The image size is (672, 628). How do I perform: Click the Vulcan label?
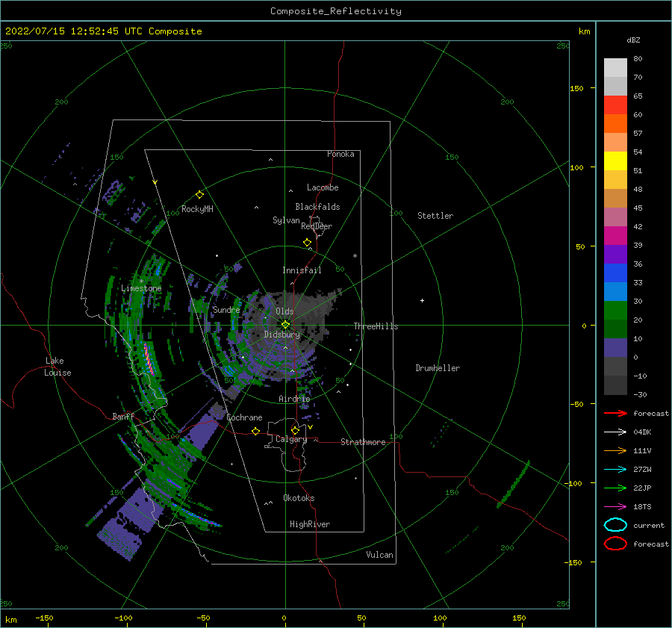tap(380, 555)
